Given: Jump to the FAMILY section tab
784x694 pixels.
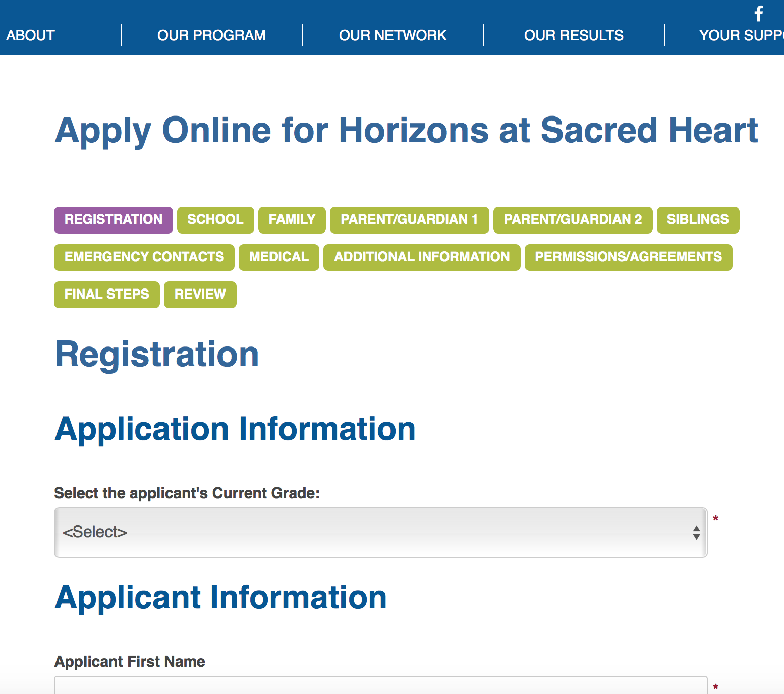Looking at the screenshot, I should pyautogui.click(x=292, y=220).
